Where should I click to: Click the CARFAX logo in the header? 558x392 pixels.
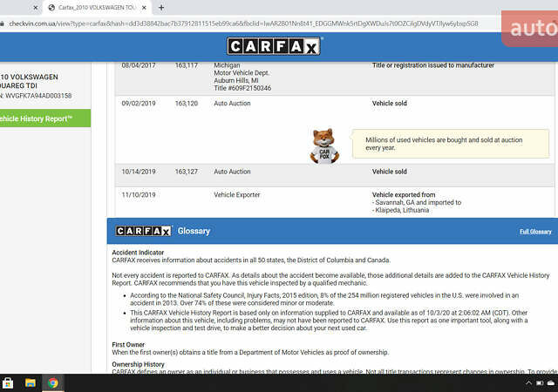point(275,46)
